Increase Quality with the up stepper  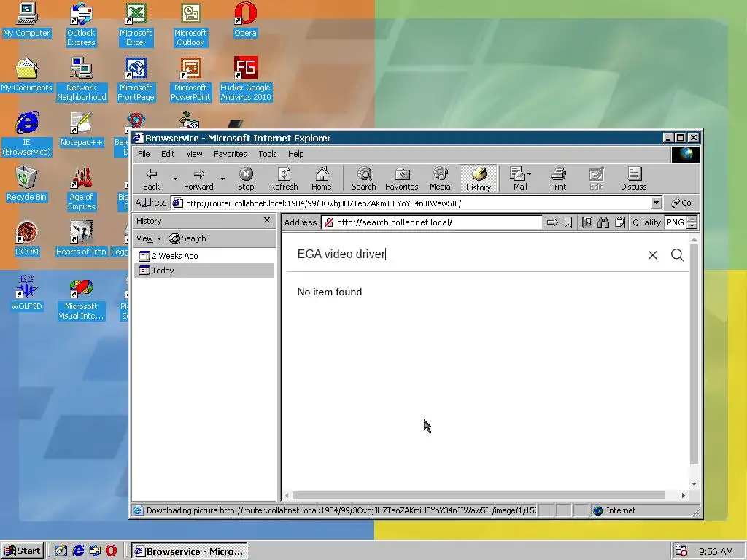click(692, 219)
